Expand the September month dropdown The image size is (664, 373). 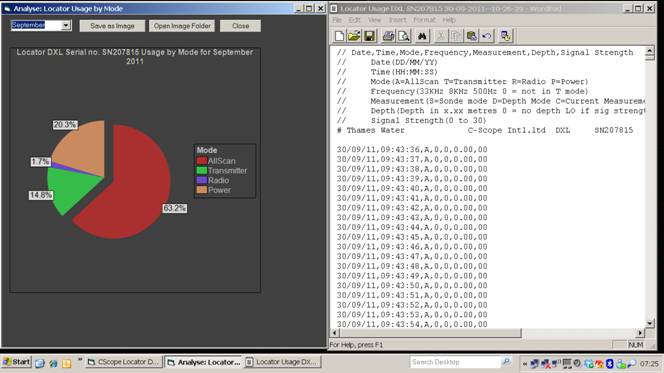tap(66, 25)
